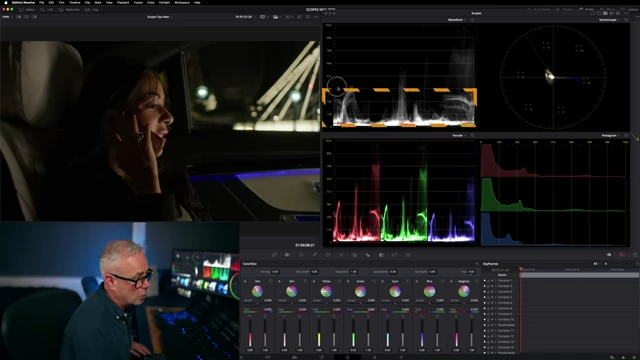Click the Blue slice Hue slider
This screenshot has width=640, height=360.
(x=429, y=312)
